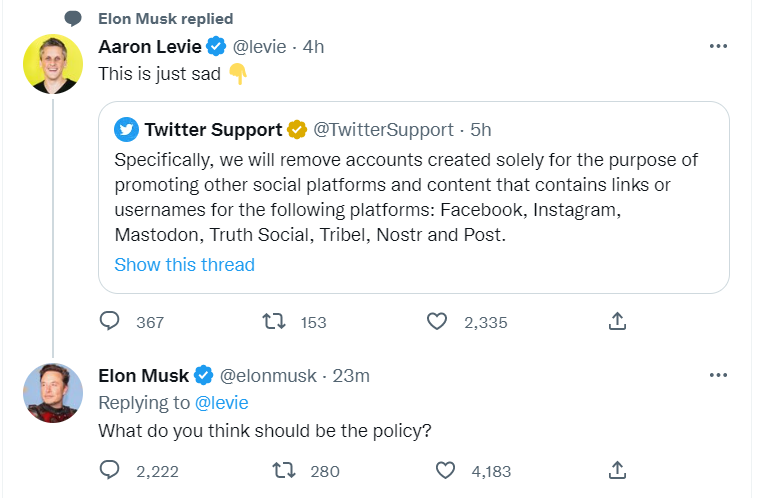Screen dimensions: 761x498
Task: Reply to Elon Musk's tweet
Action: [x=110, y=470]
